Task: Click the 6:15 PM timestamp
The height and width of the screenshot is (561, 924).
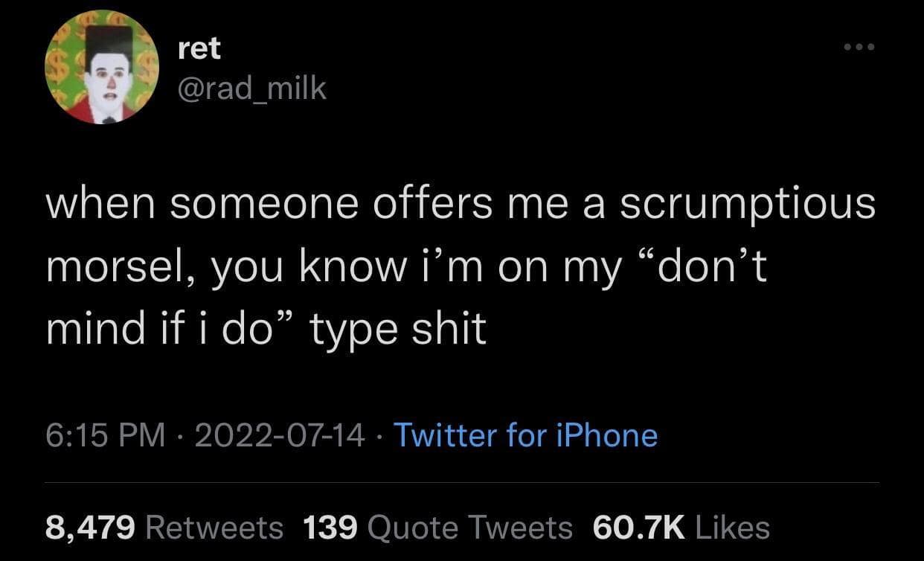Action: point(105,435)
